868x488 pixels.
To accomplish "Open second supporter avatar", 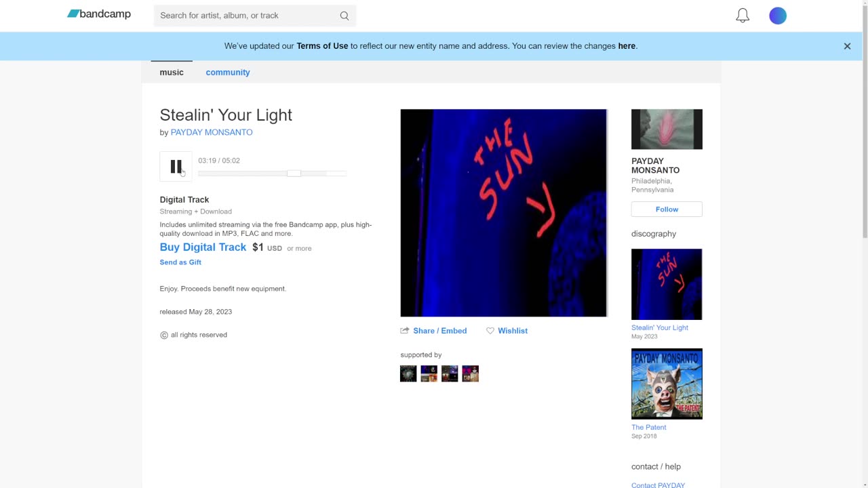I will [x=429, y=373].
